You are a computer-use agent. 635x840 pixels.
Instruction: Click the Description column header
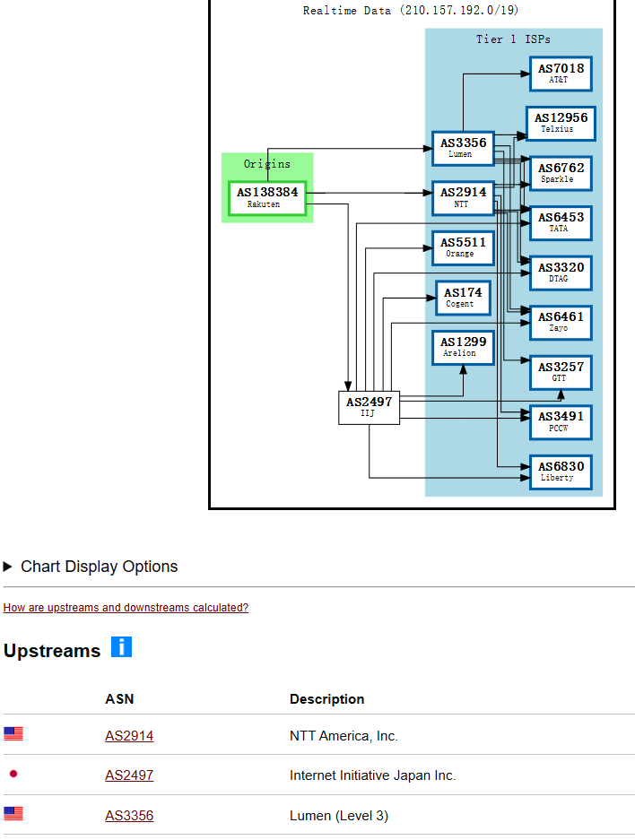coord(326,699)
